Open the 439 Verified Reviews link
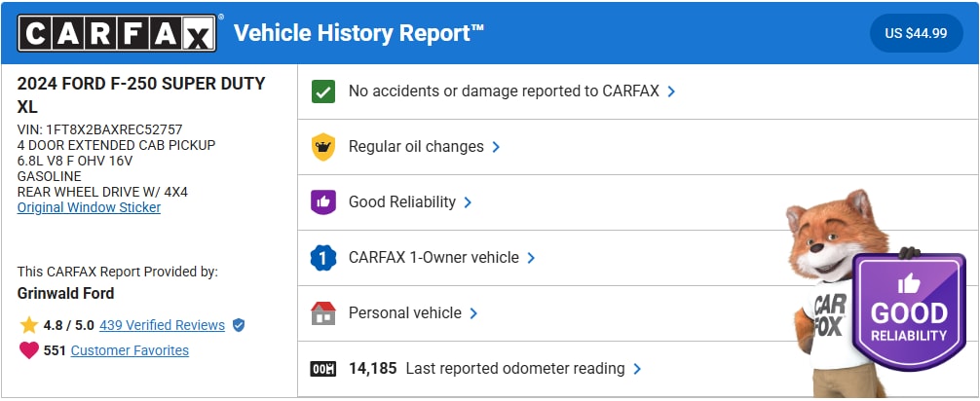Image resolution: width=980 pixels, height=401 pixels. pyautogui.click(x=162, y=325)
